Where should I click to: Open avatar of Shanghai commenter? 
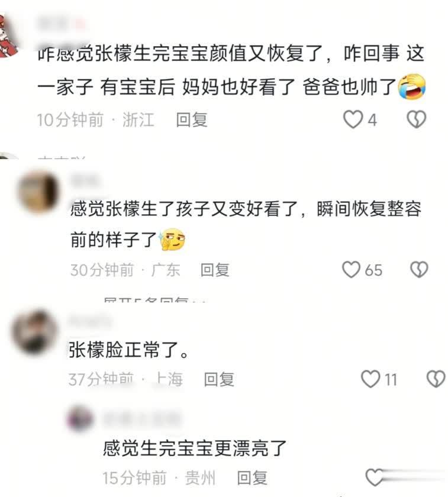(x=34, y=331)
